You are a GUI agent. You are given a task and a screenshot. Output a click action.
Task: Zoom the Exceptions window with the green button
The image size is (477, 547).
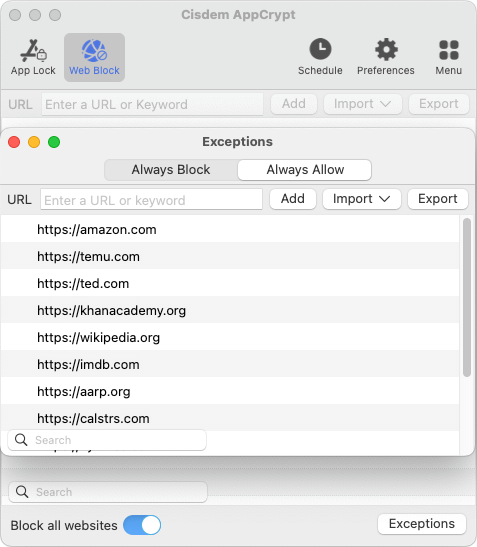54,142
